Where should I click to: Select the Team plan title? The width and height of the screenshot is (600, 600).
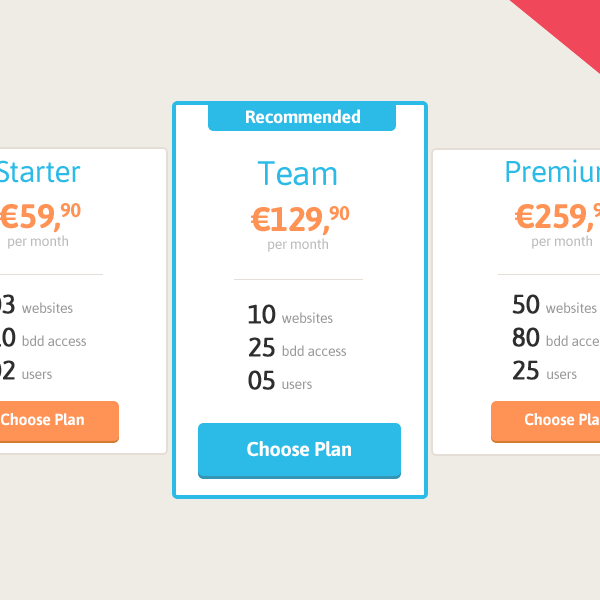(298, 174)
